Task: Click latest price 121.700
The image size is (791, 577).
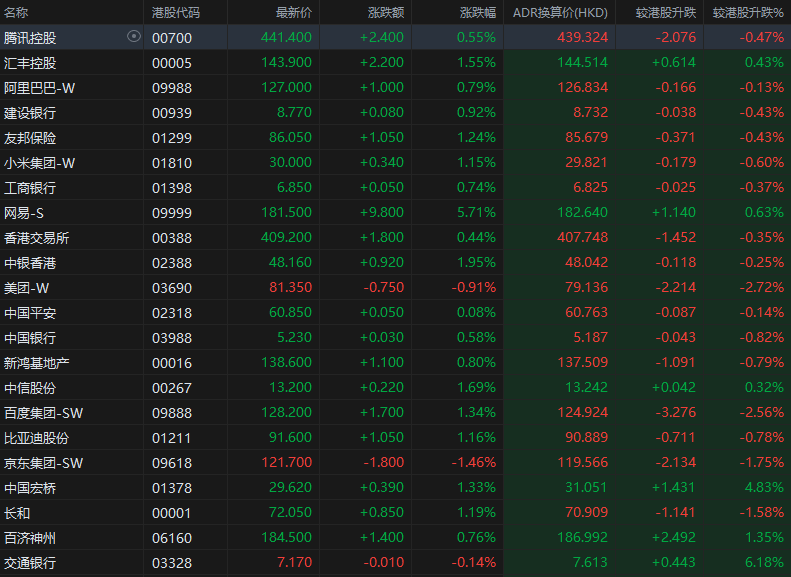Action: pyautogui.click(x=286, y=462)
